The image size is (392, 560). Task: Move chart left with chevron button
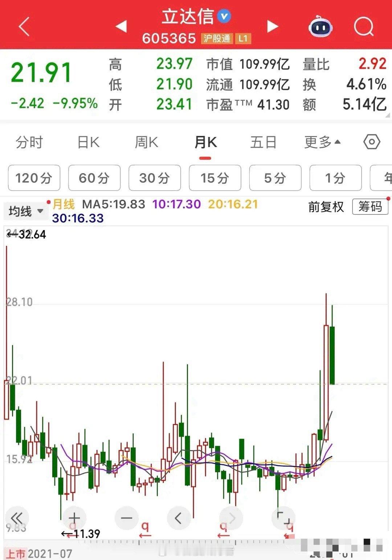[178, 518]
